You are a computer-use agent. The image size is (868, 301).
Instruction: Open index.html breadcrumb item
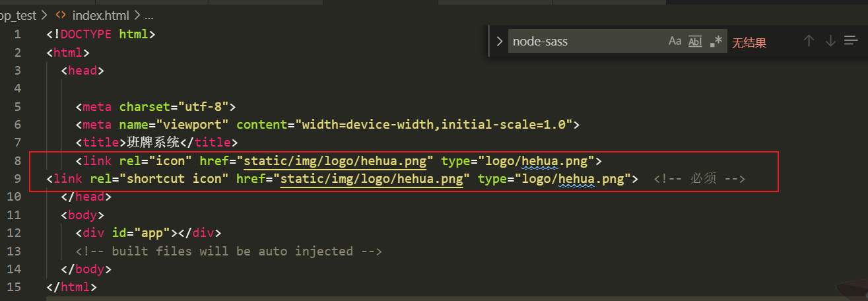pos(100,15)
